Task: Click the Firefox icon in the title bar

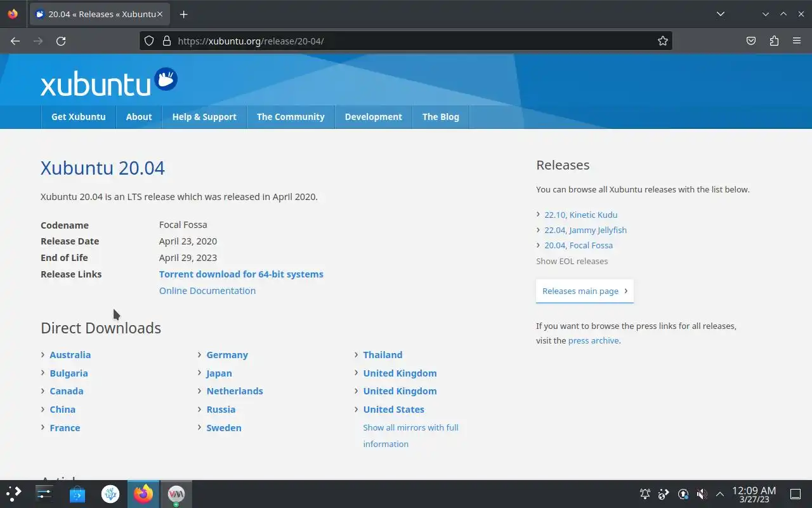Action: 13,14
